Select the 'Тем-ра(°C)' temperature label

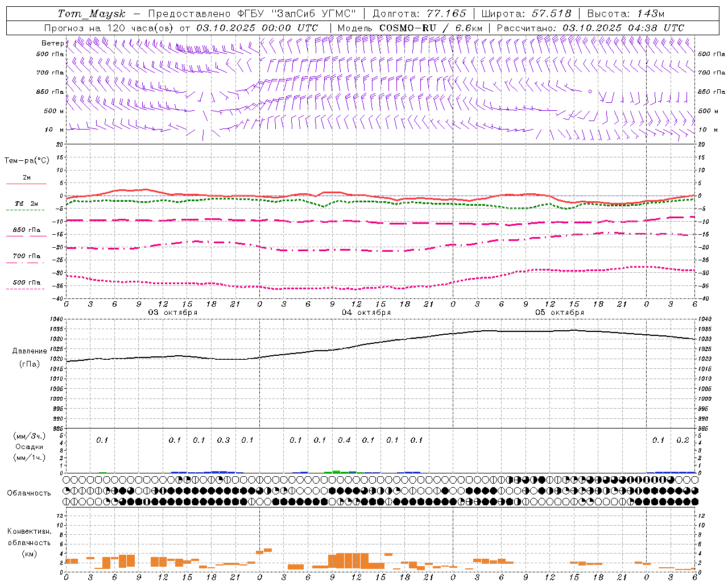(27, 161)
